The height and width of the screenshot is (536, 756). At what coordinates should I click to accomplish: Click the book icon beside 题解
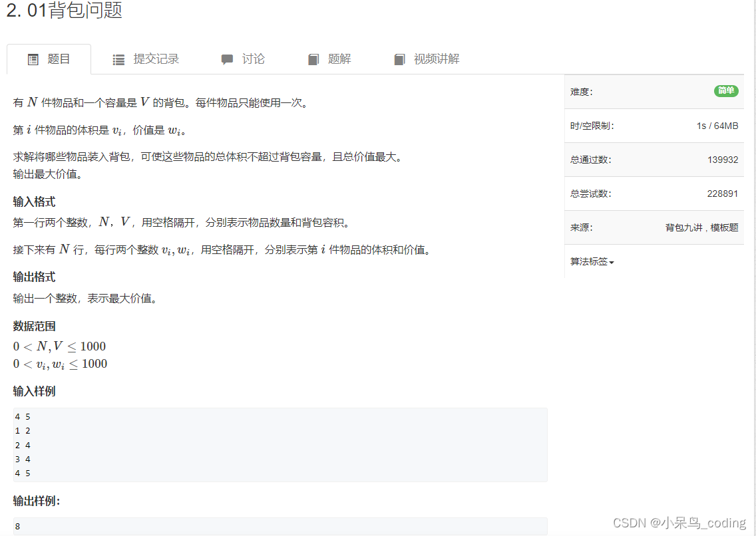tap(313, 59)
